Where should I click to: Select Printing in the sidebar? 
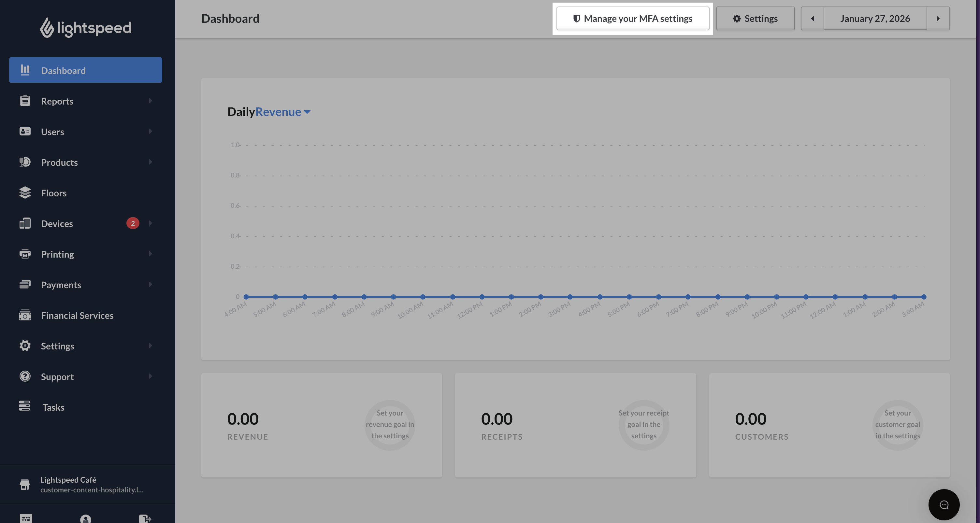(x=57, y=254)
